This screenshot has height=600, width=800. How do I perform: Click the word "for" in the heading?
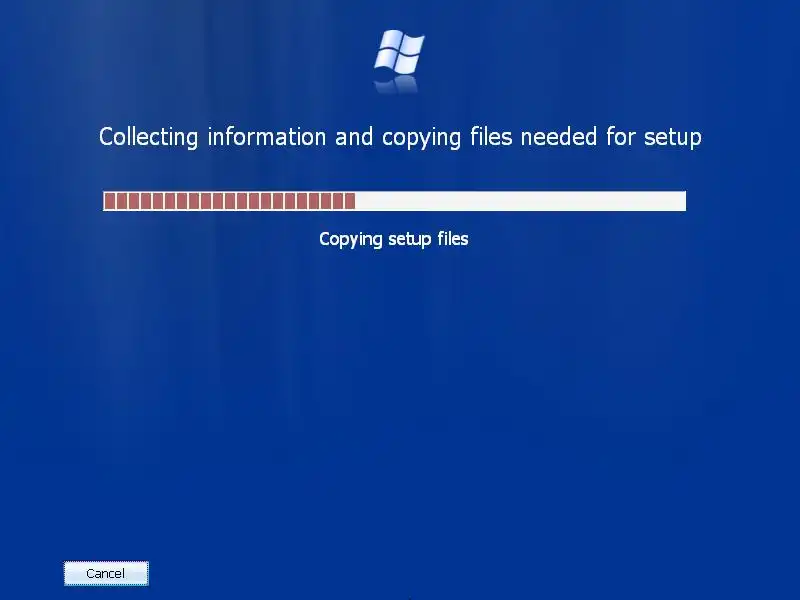pos(620,137)
